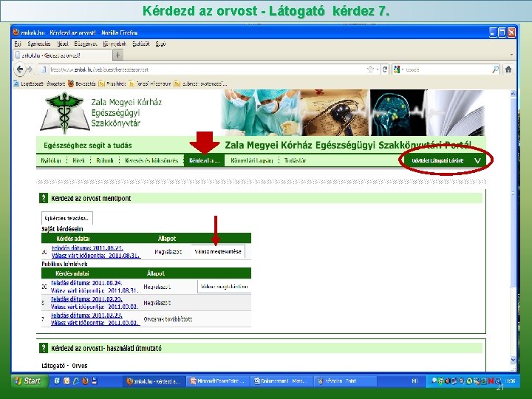Open the Előzmények menu
532x399 pixels.
[86, 44]
